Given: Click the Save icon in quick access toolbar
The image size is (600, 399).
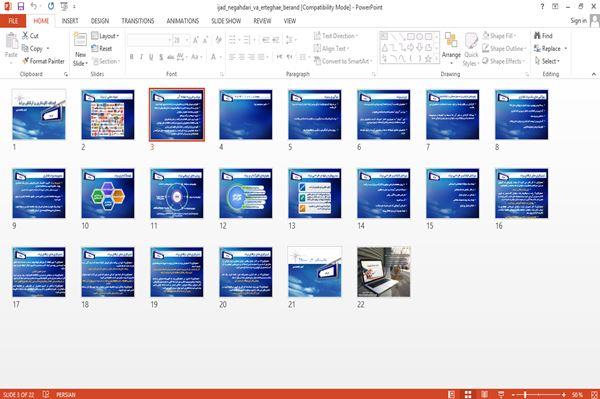Looking at the screenshot, I should (21, 7).
